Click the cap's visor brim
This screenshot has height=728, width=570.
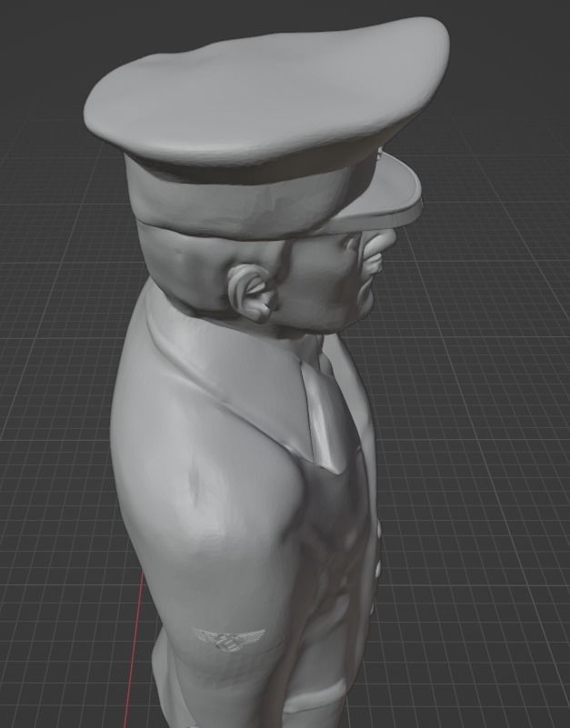click(x=378, y=193)
